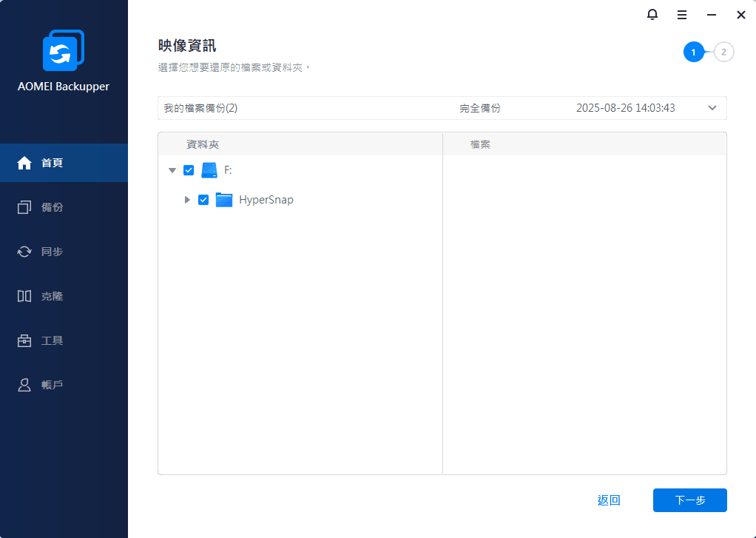
Task: Click the Clone icon in sidebar
Action: (24, 296)
